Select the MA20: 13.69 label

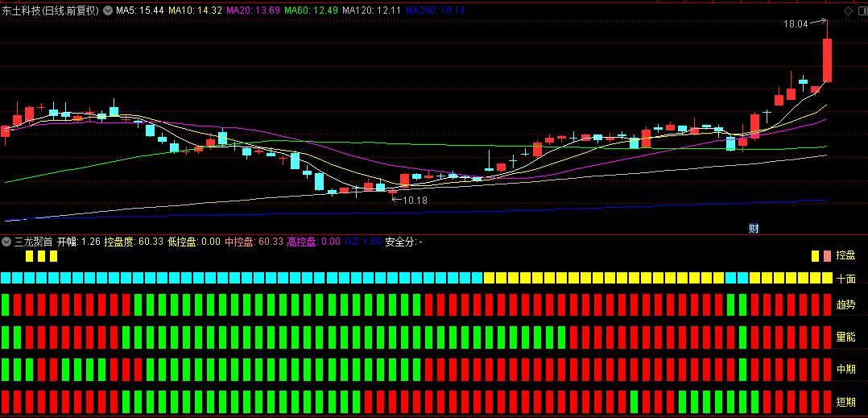click(x=253, y=10)
